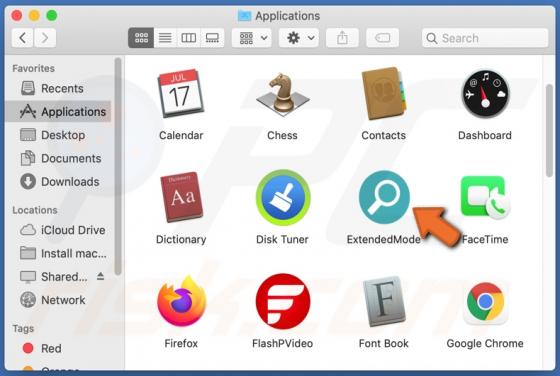The width and height of the screenshot is (560, 376).
Task: Open the group-by arrangement dropdown
Action: [x=252, y=37]
